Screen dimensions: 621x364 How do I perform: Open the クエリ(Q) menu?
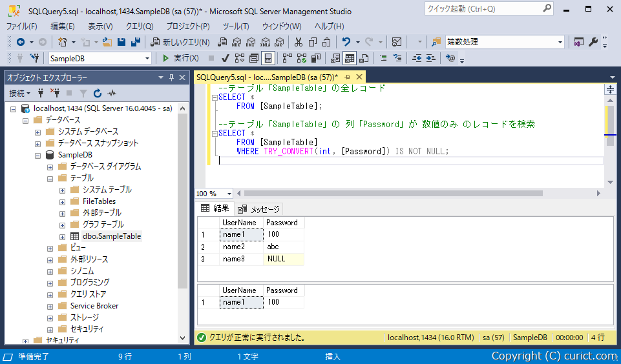(x=140, y=26)
